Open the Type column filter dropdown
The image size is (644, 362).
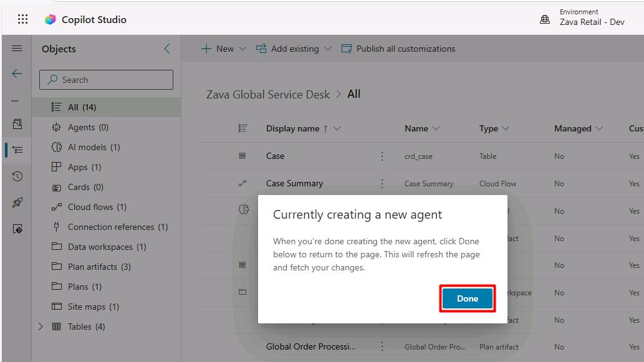[x=506, y=128]
